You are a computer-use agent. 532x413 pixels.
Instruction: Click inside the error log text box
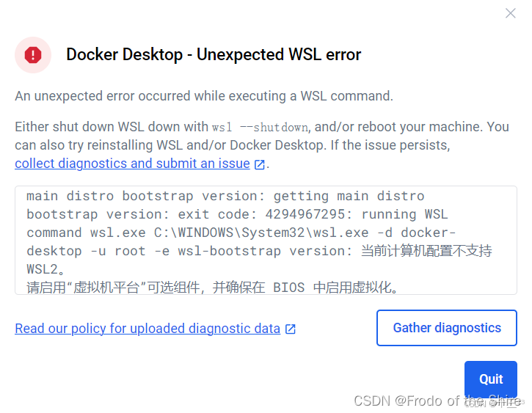point(266,240)
